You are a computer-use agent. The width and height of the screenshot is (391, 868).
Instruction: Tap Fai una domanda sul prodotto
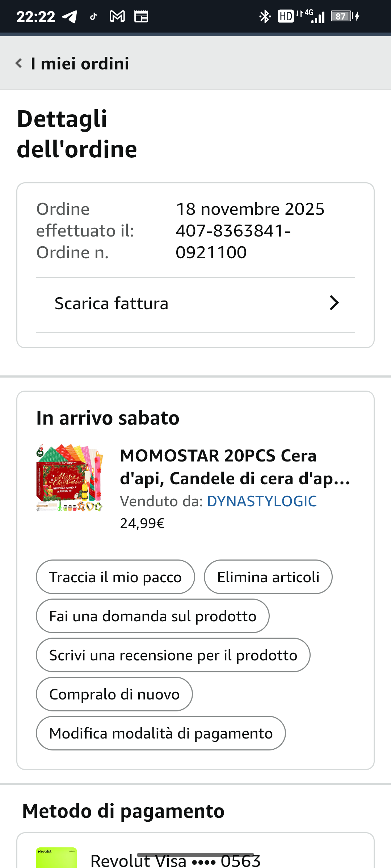pyautogui.click(x=152, y=616)
